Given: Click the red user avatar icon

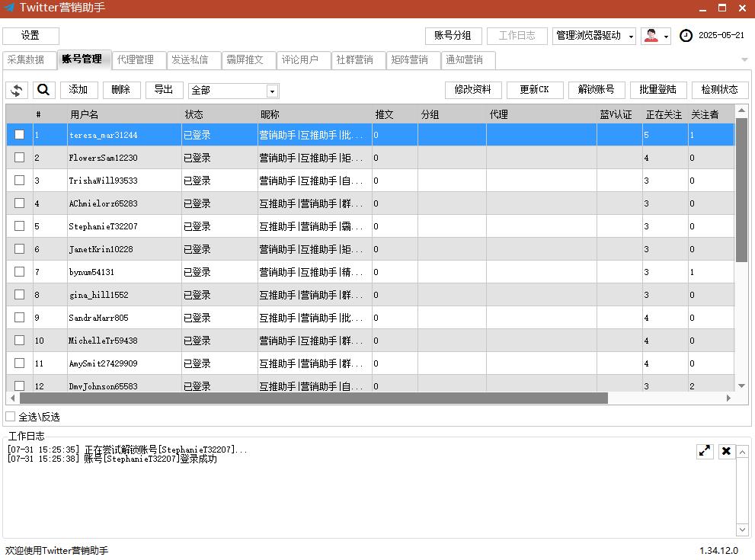Looking at the screenshot, I should pos(651,36).
